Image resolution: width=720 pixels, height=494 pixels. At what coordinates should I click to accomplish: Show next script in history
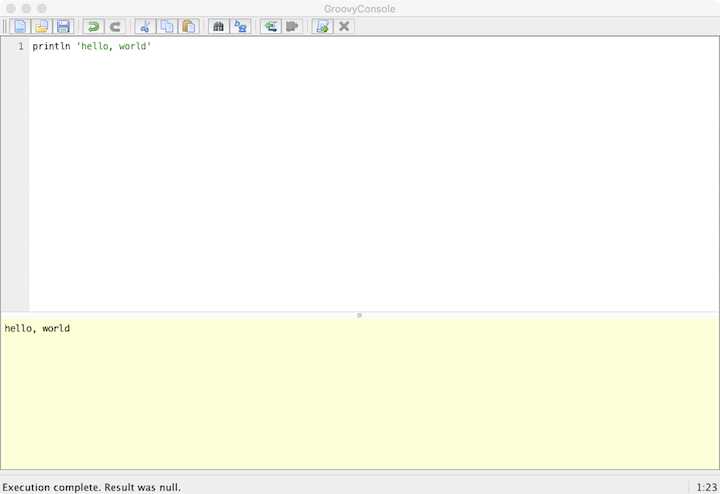[x=292, y=26]
